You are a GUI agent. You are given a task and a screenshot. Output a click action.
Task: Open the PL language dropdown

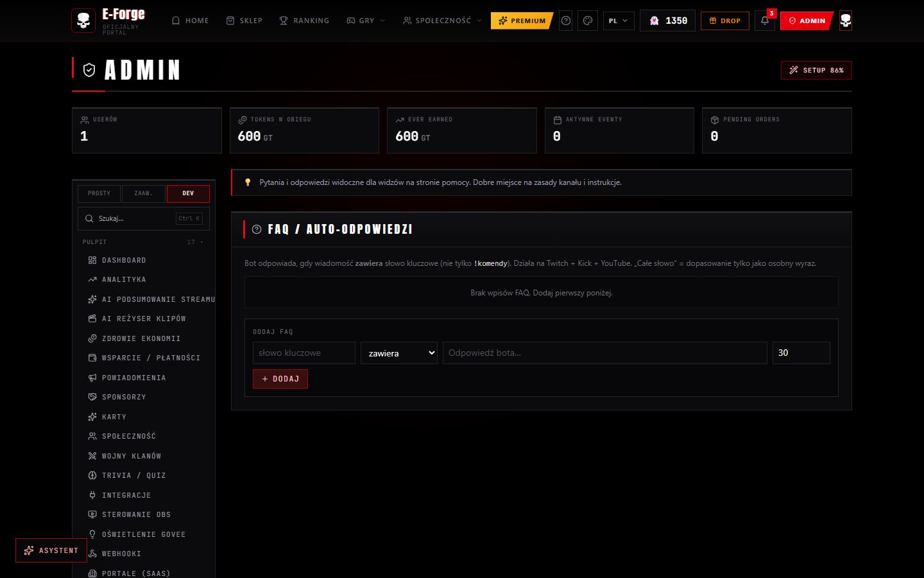pos(619,21)
